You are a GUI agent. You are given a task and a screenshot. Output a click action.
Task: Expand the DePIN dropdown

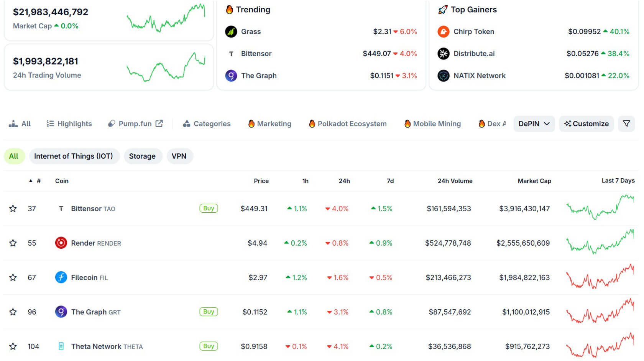534,124
